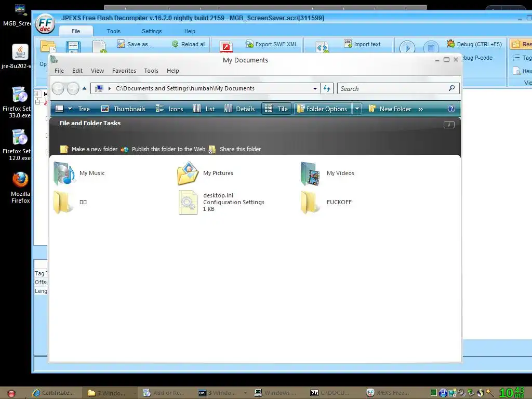Screen dimensions: 532x399
Task: Open the address bar history dropdown
Action: pyautogui.click(x=315, y=88)
